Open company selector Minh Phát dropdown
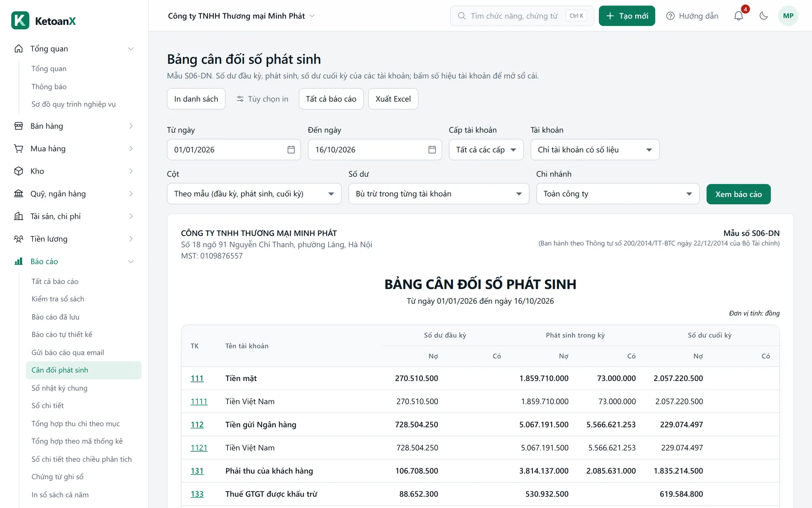 tap(241, 16)
